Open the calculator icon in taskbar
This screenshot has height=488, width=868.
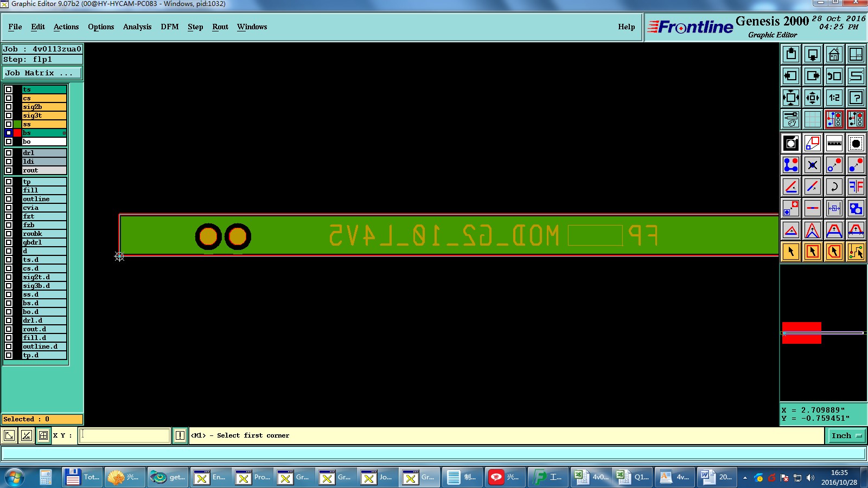pyautogui.click(x=46, y=477)
